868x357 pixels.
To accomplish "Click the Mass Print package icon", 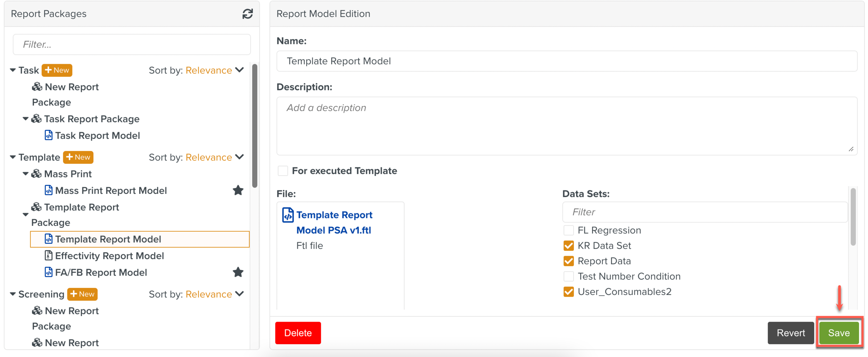I will tap(36, 174).
